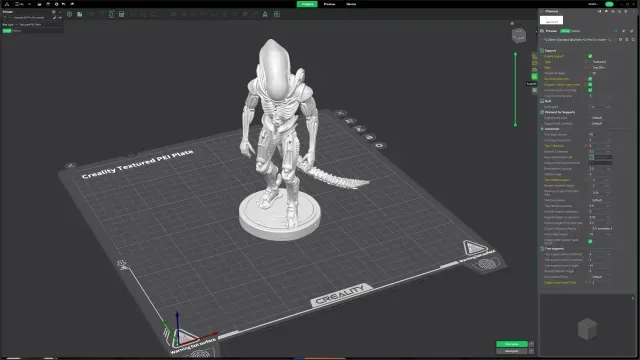Switch to the Preview tab
The width and height of the screenshot is (640, 360).
(329, 4)
